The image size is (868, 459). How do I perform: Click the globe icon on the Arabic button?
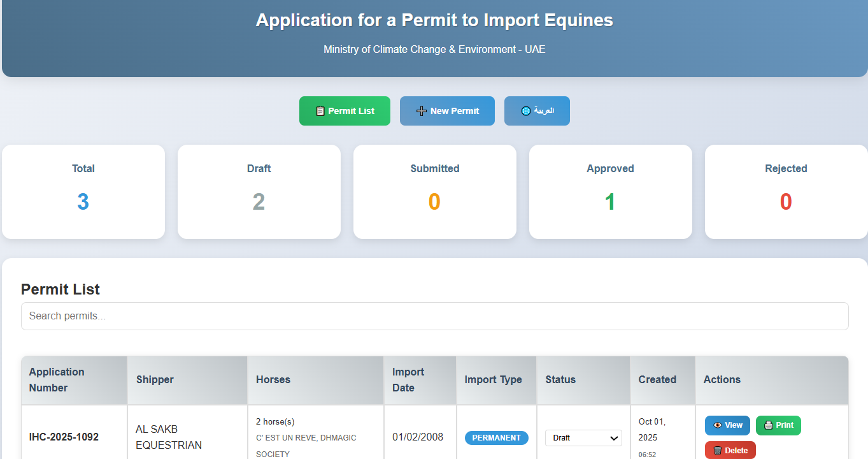point(525,110)
